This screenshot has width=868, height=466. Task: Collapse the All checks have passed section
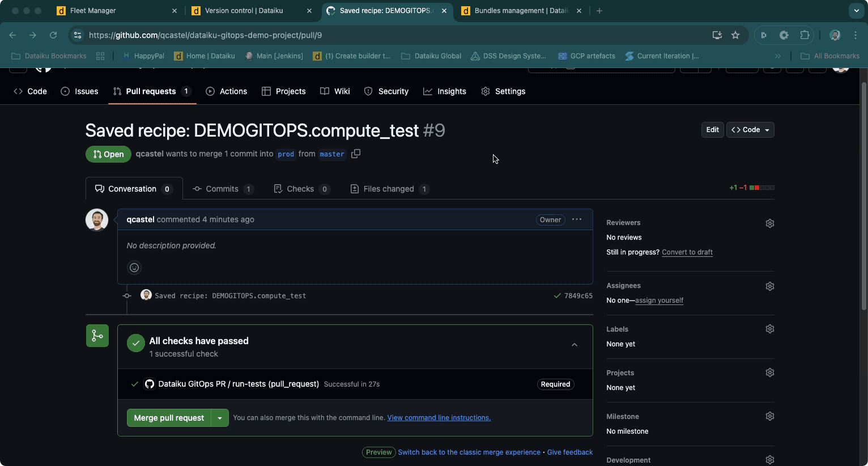[x=575, y=345]
